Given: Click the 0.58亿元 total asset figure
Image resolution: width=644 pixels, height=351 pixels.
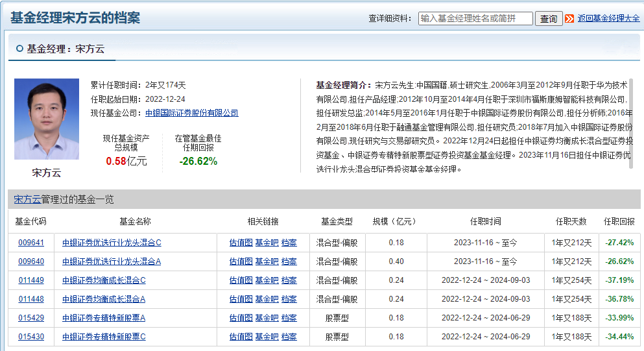Looking at the screenshot, I should (x=126, y=161).
